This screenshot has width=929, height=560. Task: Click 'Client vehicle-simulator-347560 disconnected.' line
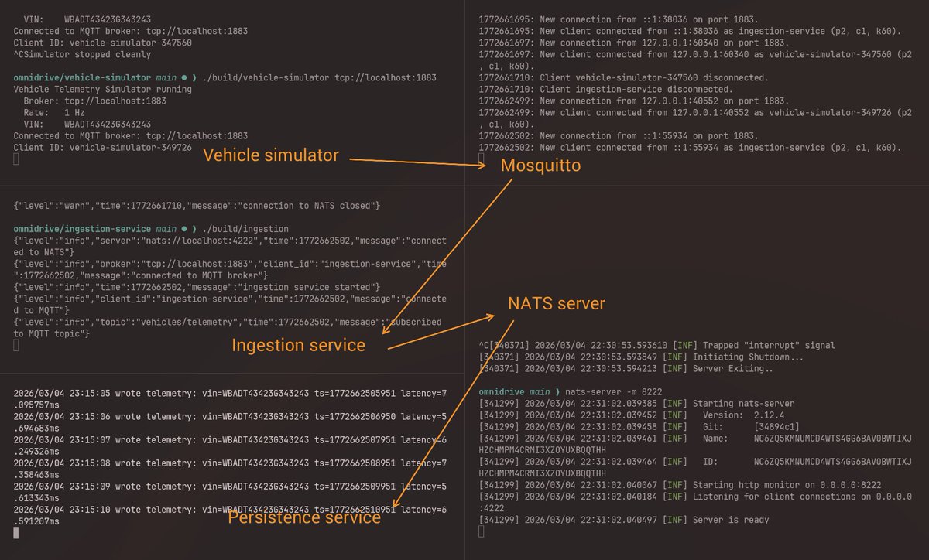tap(623, 77)
